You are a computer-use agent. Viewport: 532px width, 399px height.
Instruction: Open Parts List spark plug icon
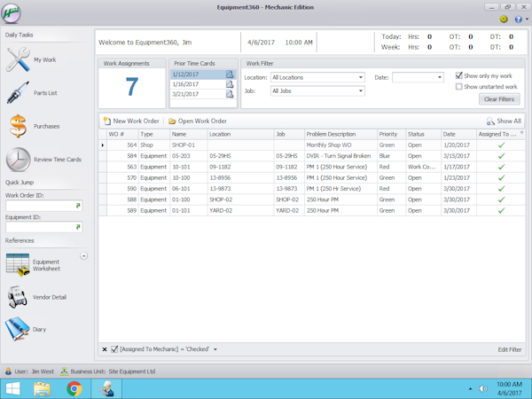(18, 92)
